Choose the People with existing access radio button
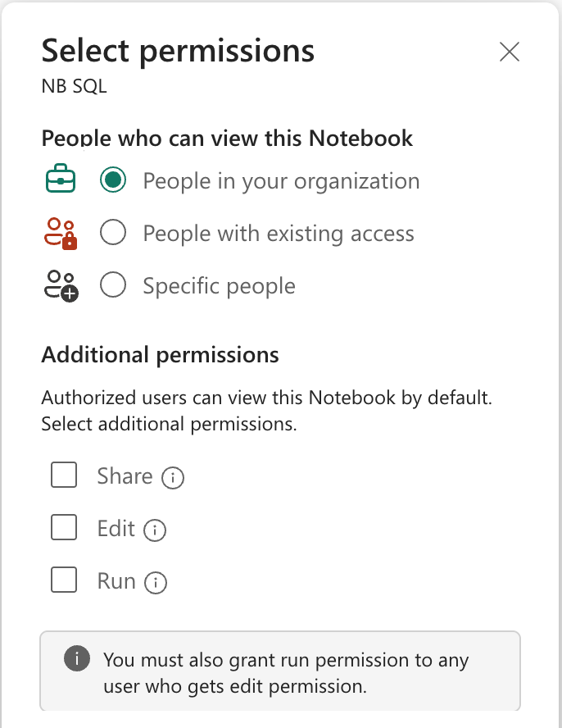562x728 pixels. click(x=112, y=234)
